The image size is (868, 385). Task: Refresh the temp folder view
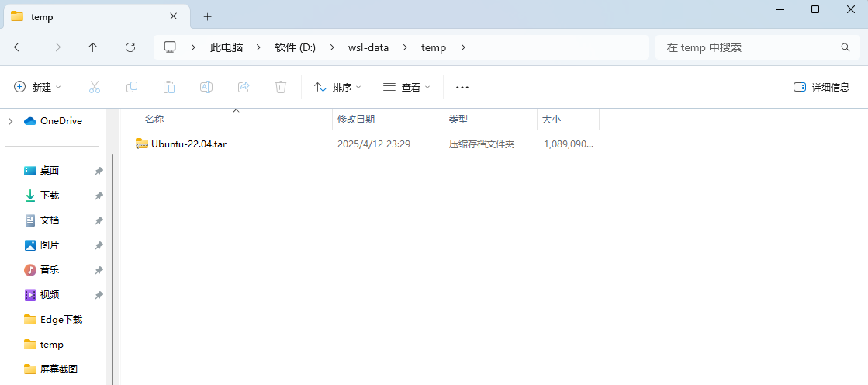point(130,47)
